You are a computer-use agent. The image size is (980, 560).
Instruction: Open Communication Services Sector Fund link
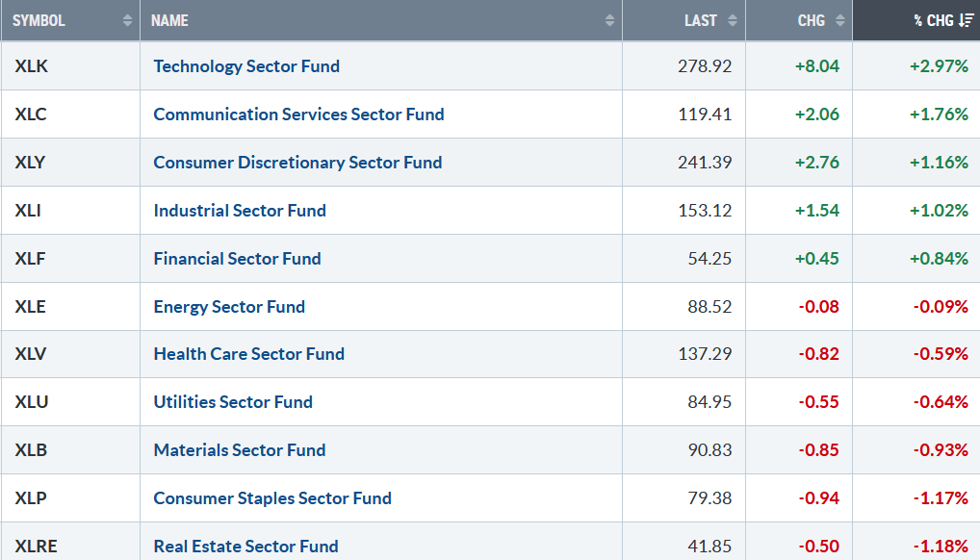298,115
